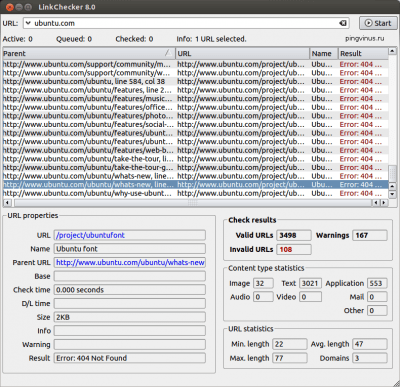Image resolution: width=400 pixels, height=387 pixels.
Task: Select the row with parent features/web-b…
Action: [x=195, y=150]
